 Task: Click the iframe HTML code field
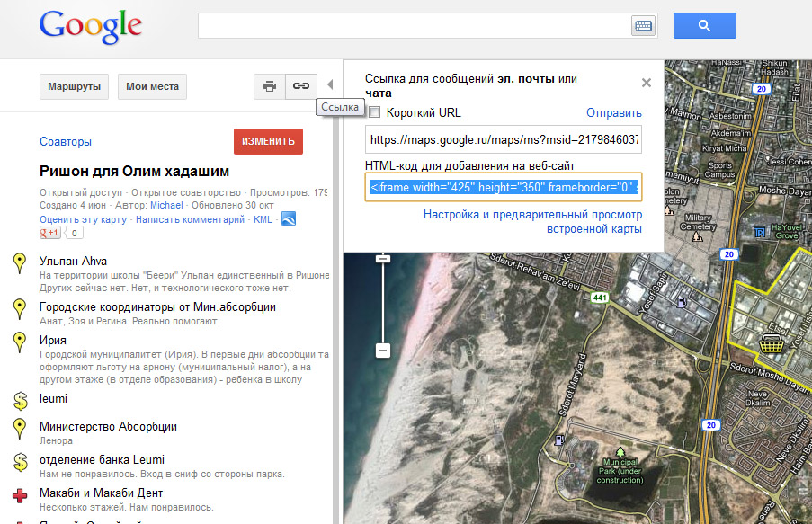(x=504, y=187)
